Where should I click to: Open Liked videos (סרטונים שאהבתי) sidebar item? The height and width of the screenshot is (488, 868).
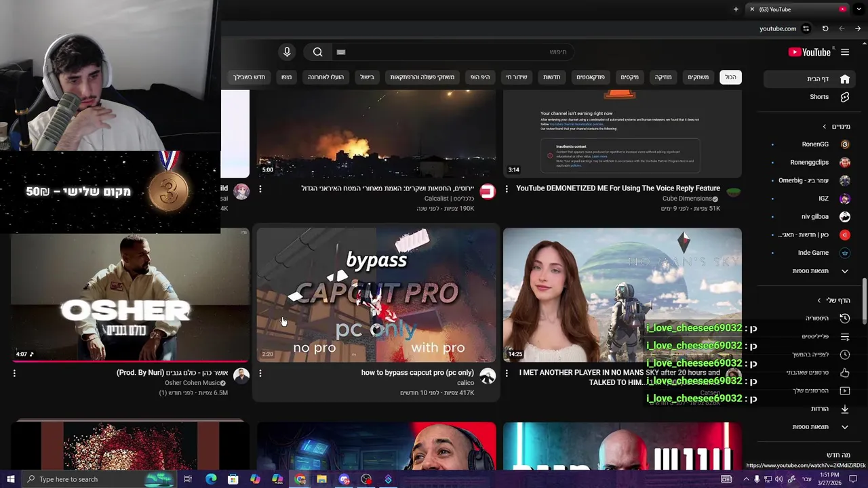tap(810, 373)
